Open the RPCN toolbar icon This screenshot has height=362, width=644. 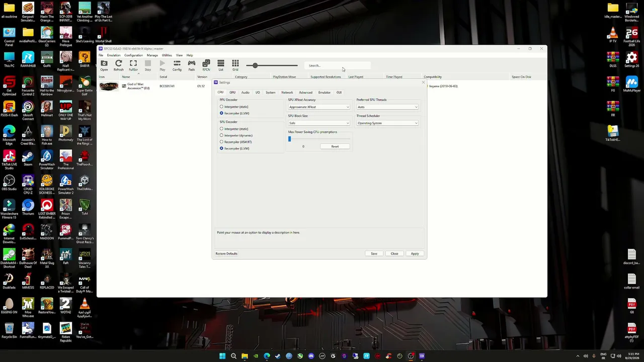click(206, 65)
